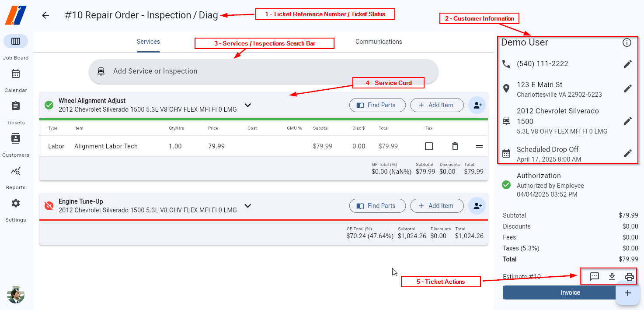The height and width of the screenshot is (310, 644).
Task: Expand the Engine Tune-Up service card
Action: (x=248, y=206)
